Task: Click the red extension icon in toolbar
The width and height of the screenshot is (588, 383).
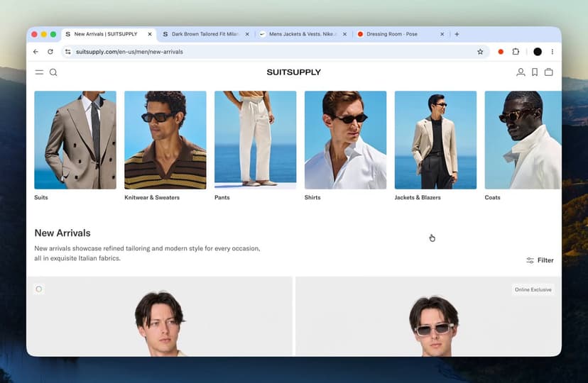Action: coord(501,52)
